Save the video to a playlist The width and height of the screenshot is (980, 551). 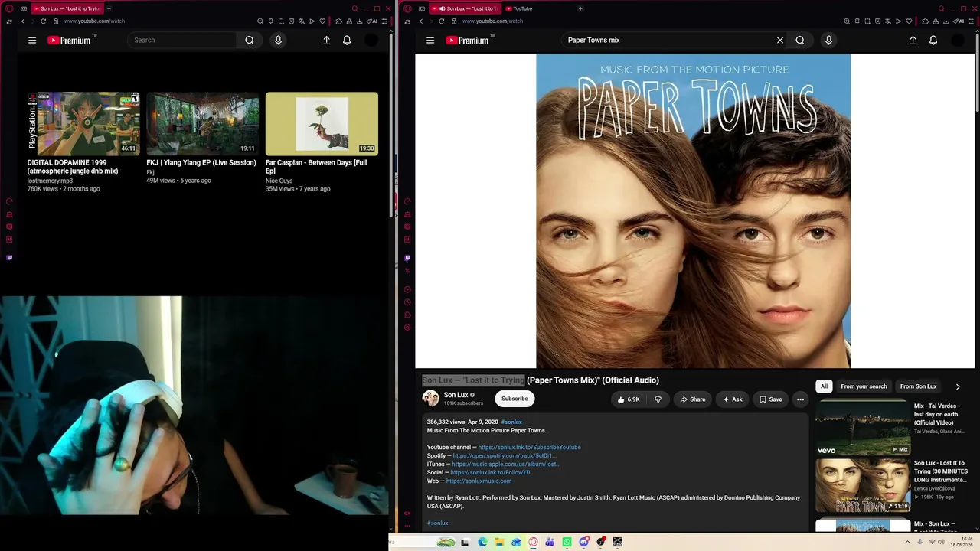point(771,399)
